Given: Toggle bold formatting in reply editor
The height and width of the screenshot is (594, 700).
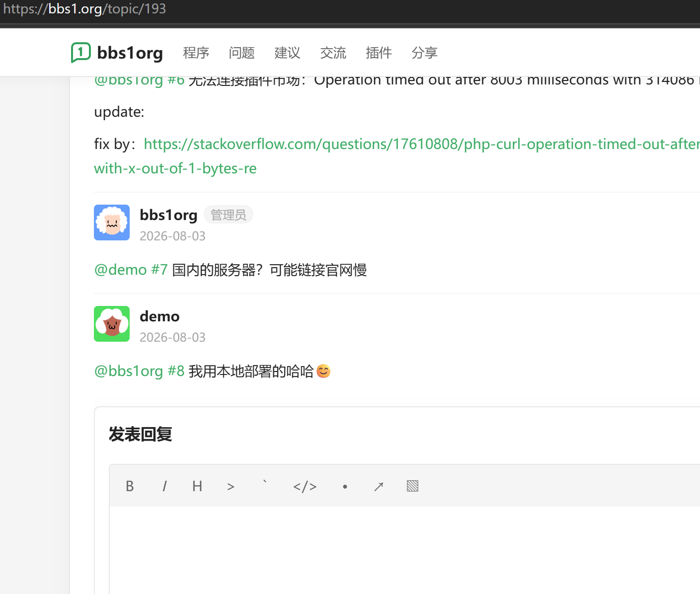Looking at the screenshot, I should tap(130, 486).
